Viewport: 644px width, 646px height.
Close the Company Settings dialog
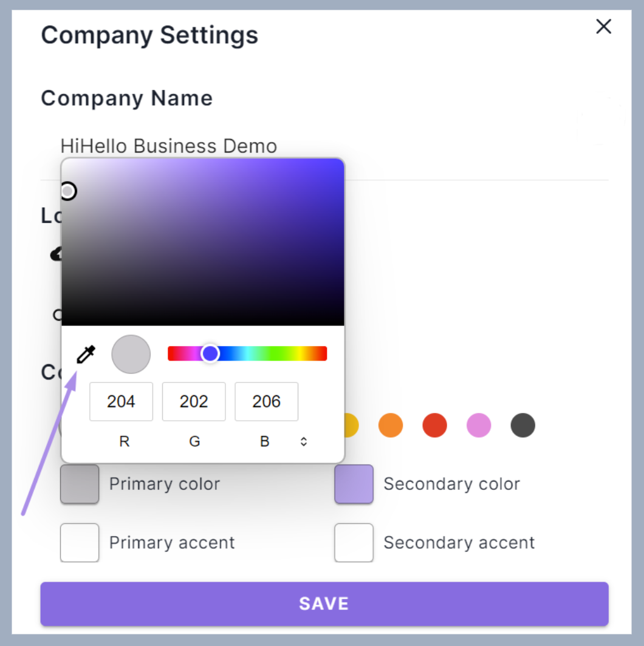(603, 27)
